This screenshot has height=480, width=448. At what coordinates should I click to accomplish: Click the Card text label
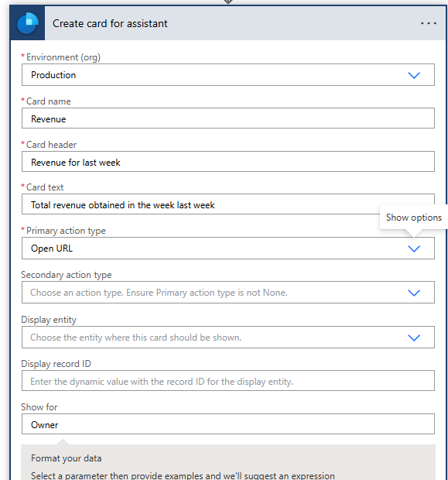click(x=45, y=187)
